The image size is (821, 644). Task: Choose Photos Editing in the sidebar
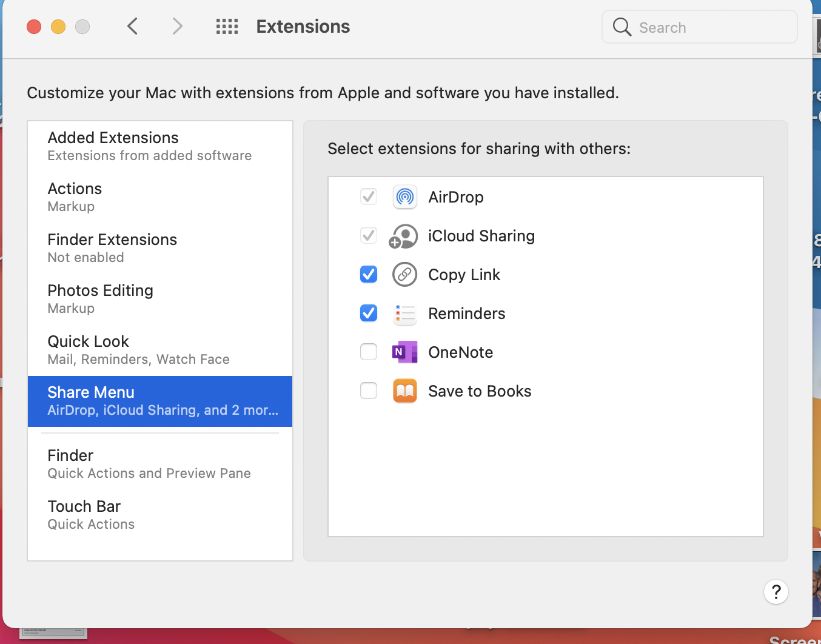click(x=160, y=299)
